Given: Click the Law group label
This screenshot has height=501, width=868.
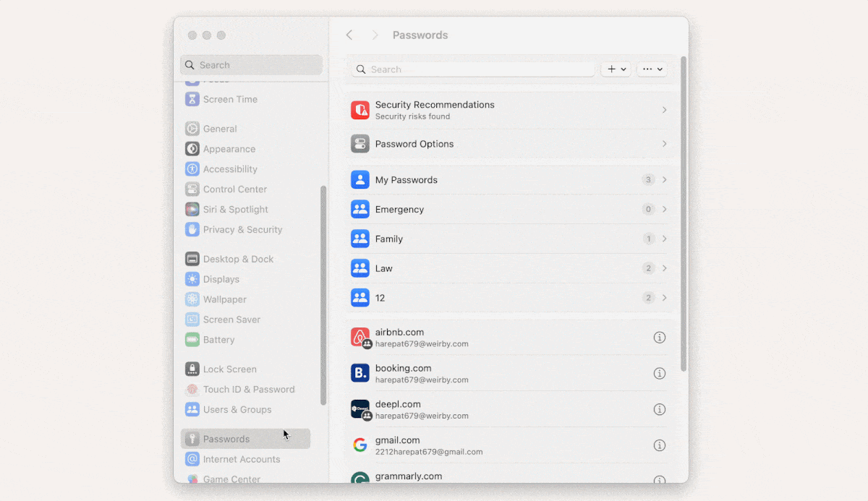Looking at the screenshot, I should 384,268.
